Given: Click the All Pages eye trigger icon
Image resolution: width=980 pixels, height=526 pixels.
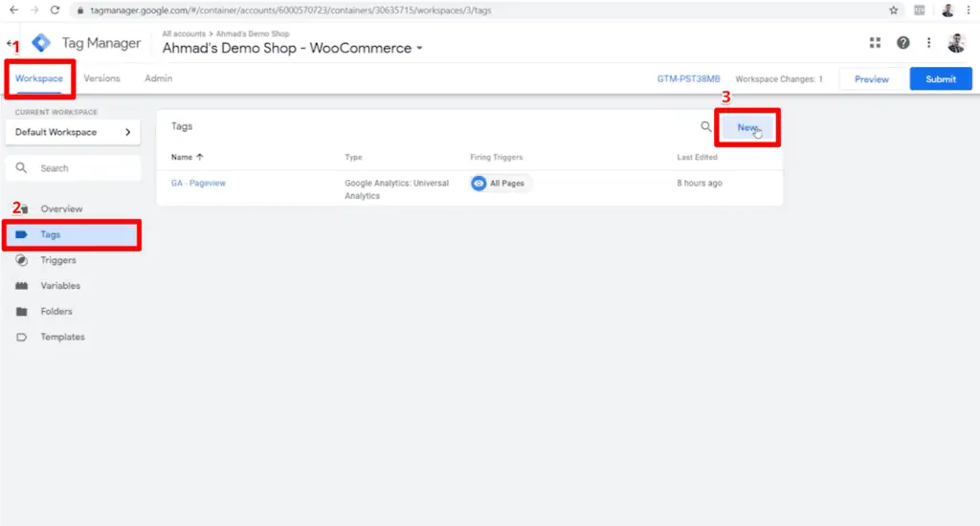Looking at the screenshot, I should click(479, 183).
